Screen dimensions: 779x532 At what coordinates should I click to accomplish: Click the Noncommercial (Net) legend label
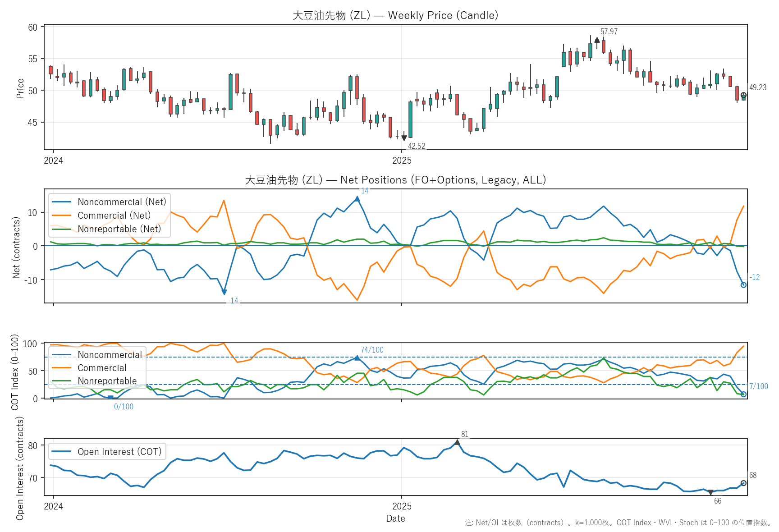(x=122, y=202)
